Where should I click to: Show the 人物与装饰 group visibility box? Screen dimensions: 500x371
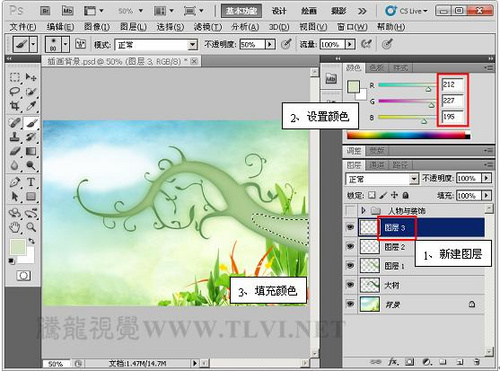click(x=350, y=210)
